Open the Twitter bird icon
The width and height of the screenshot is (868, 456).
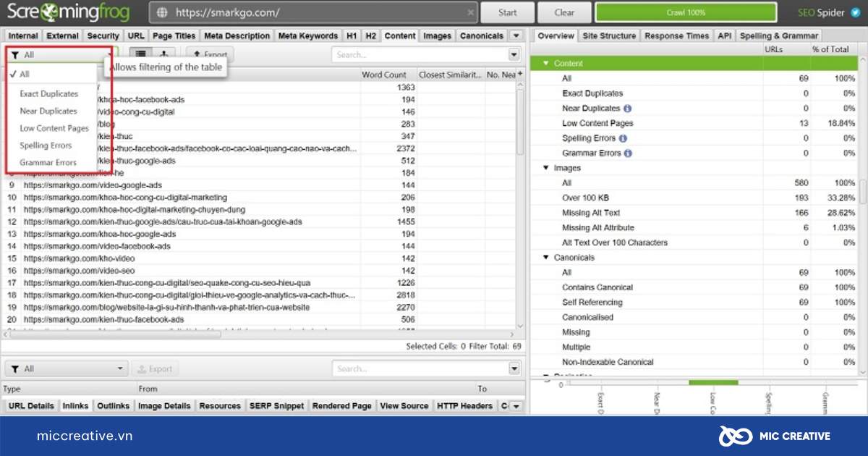pos(856,13)
